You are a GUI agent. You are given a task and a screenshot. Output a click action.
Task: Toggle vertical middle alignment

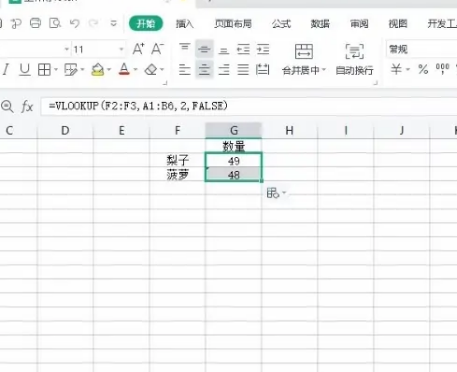tap(204, 49)
